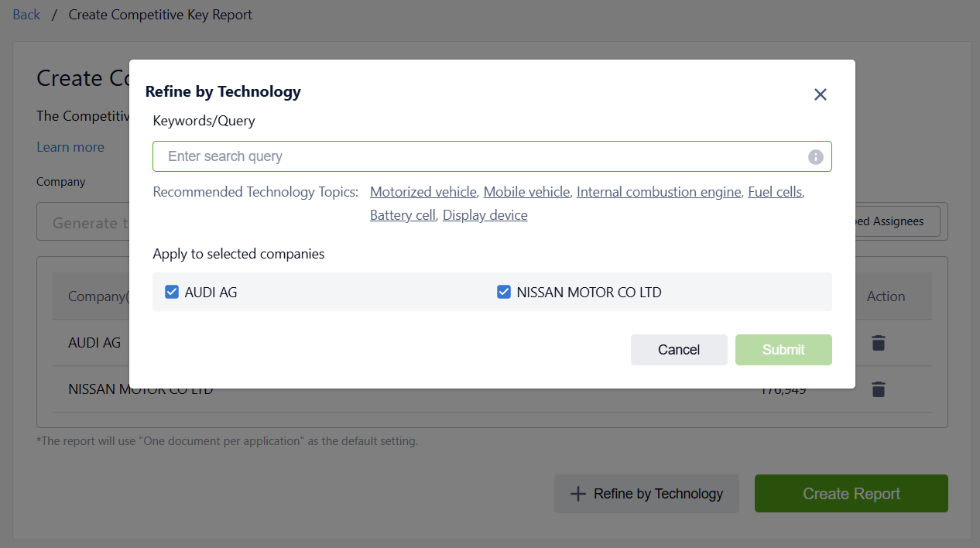Pick the Internal combustion engine topic
The height and width of the screenshot is (548, 980).
(x=658, y=192)
